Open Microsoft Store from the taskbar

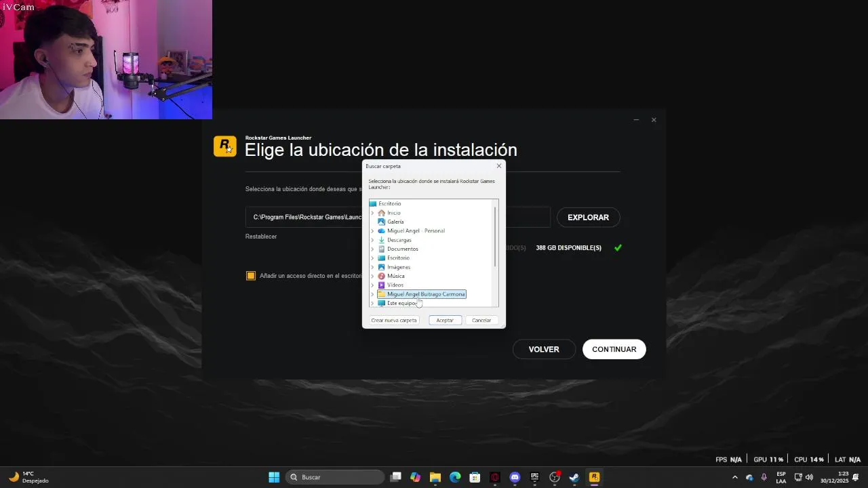tap(475, 477)
